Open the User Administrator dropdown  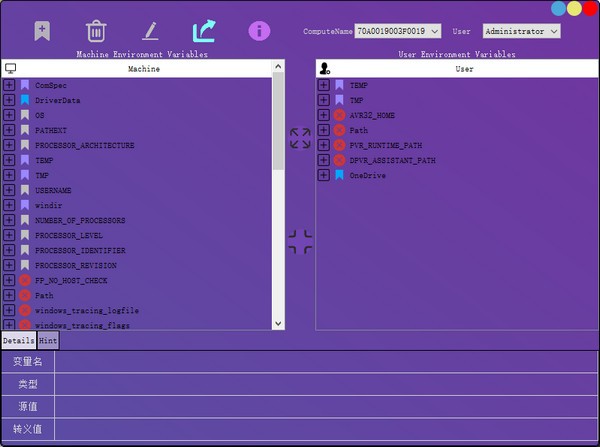coord(553,32)
